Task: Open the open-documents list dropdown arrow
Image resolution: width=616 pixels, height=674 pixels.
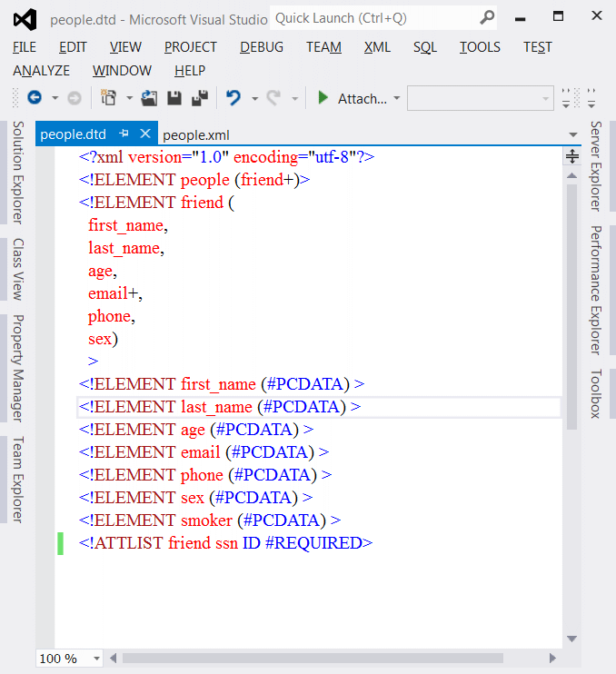Action: coord(573,135)
